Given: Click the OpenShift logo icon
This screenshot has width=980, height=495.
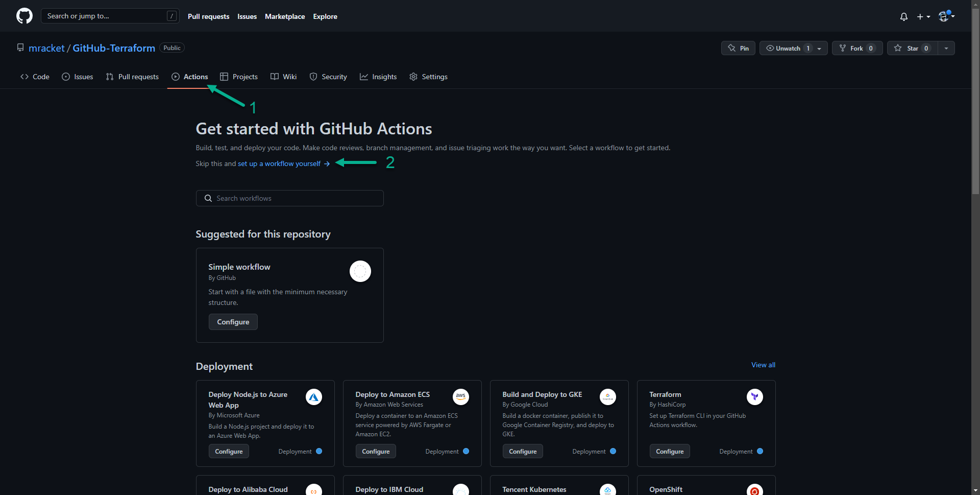Looking at the screenshot, I should pos(754,489).
